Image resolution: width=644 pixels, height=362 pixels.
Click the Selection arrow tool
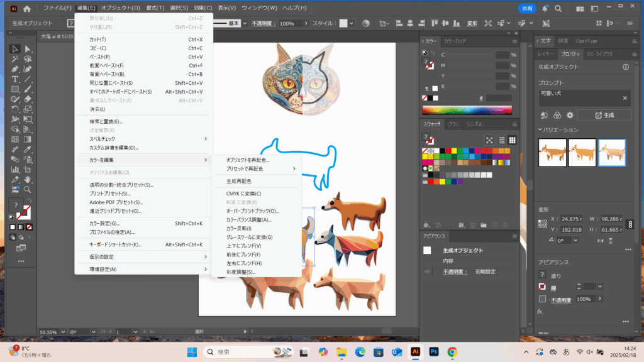coord(15,49)
